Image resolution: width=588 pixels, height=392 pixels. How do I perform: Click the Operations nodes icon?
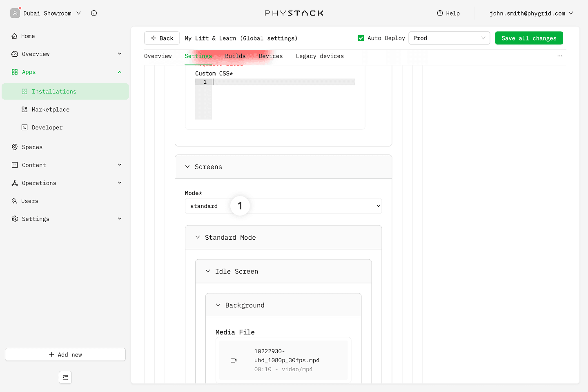pyautogui.click(x=15, y=183)
